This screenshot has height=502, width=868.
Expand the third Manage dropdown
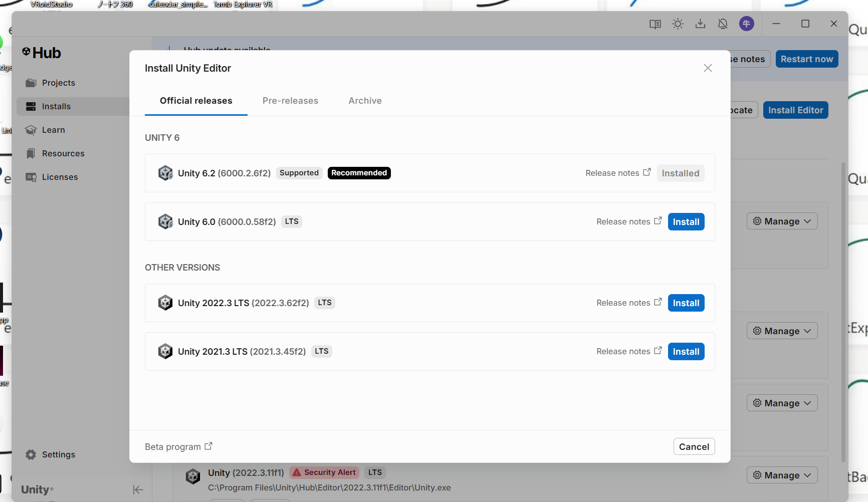click(782, 403)
